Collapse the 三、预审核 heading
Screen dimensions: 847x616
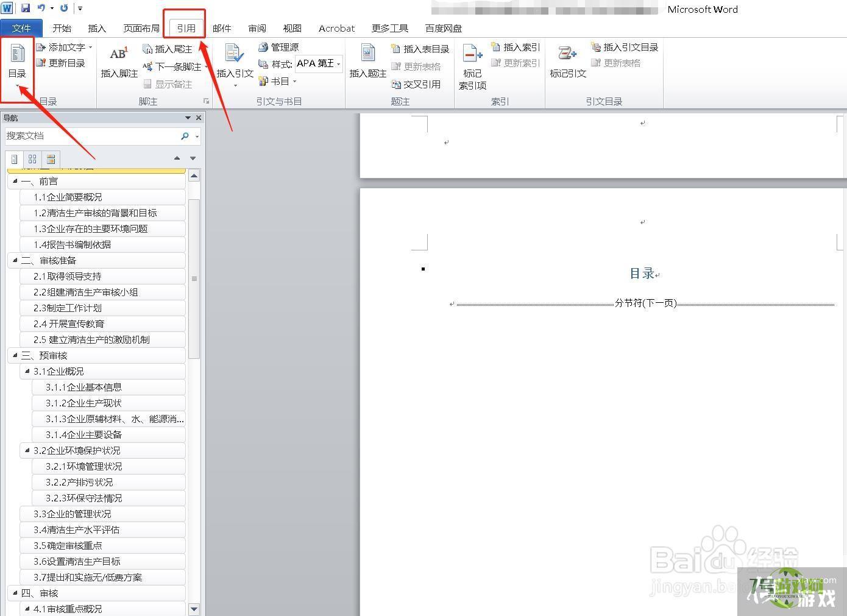(x=15, y=355)
